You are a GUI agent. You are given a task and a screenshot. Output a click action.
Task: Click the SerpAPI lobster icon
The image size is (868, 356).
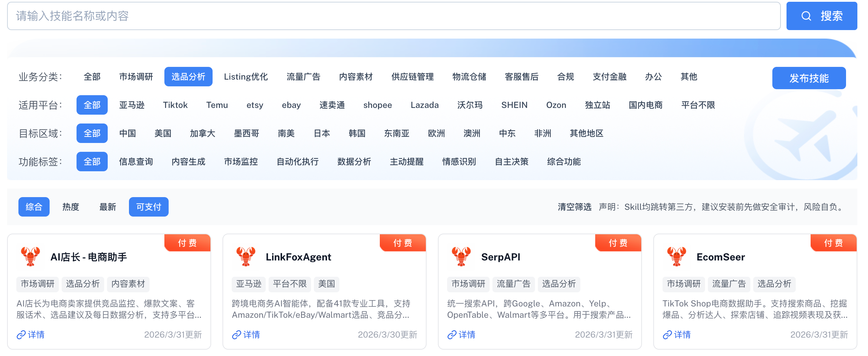pos(461,257)
